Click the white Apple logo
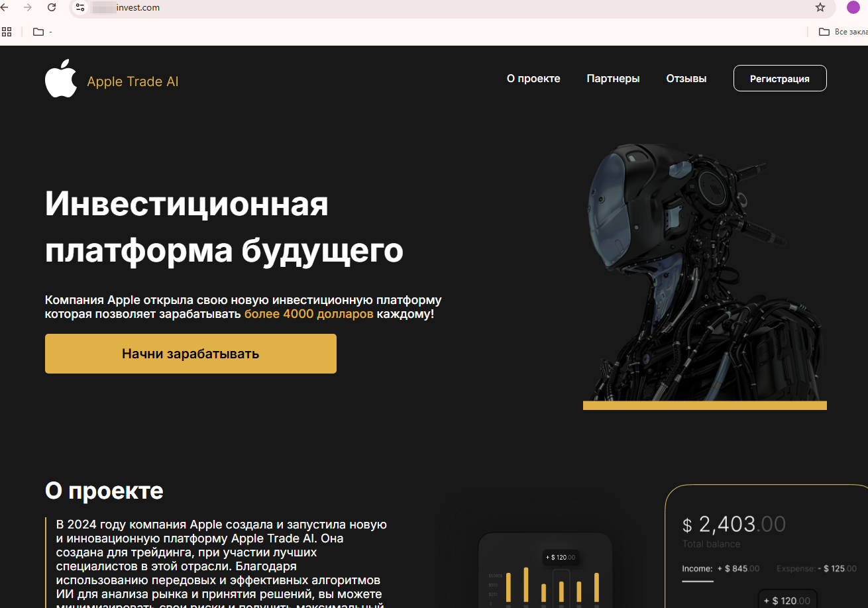Image resolution: width=868 pixels, height=608 pixels. coord(61,78)
